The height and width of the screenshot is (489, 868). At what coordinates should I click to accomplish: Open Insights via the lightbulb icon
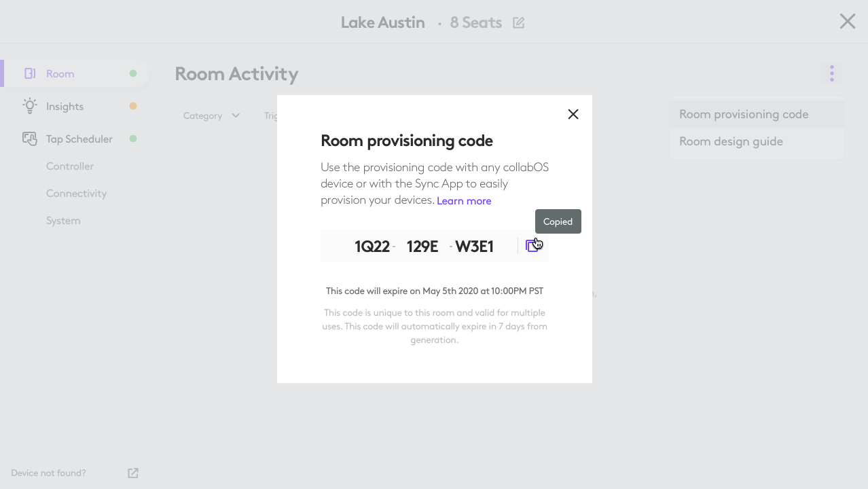point(30,106)
